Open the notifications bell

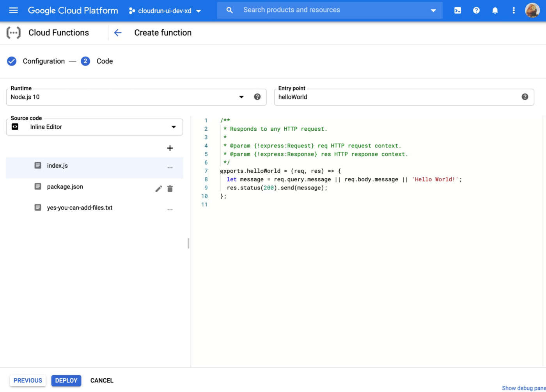(495, 11)
